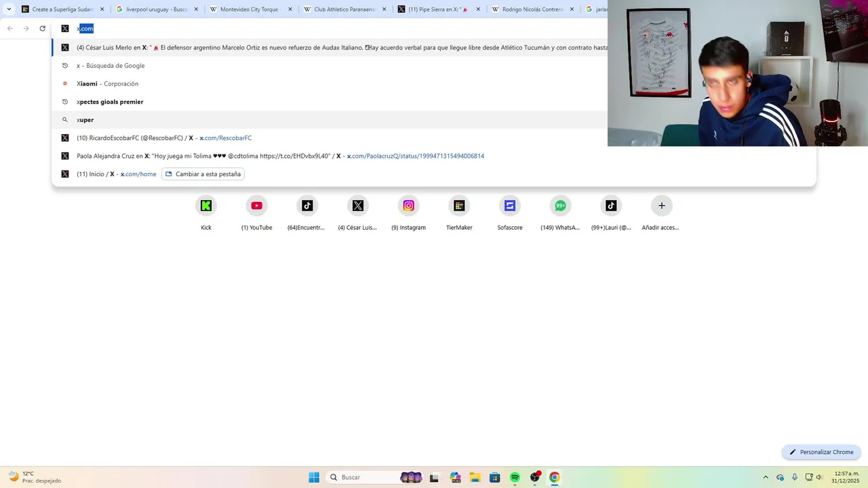Close the Montevideo City Torque tab

click(x=290, y=9)
